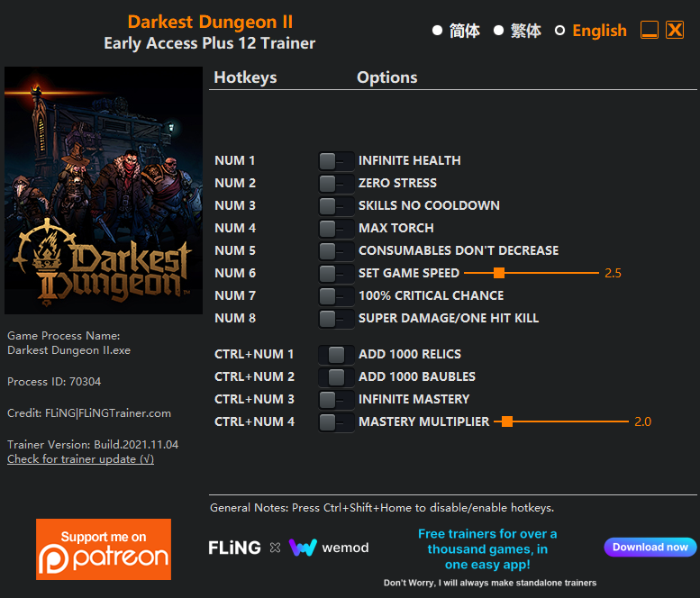
Task: Enable the Zero Stress toggle
Action: (336, 184)
